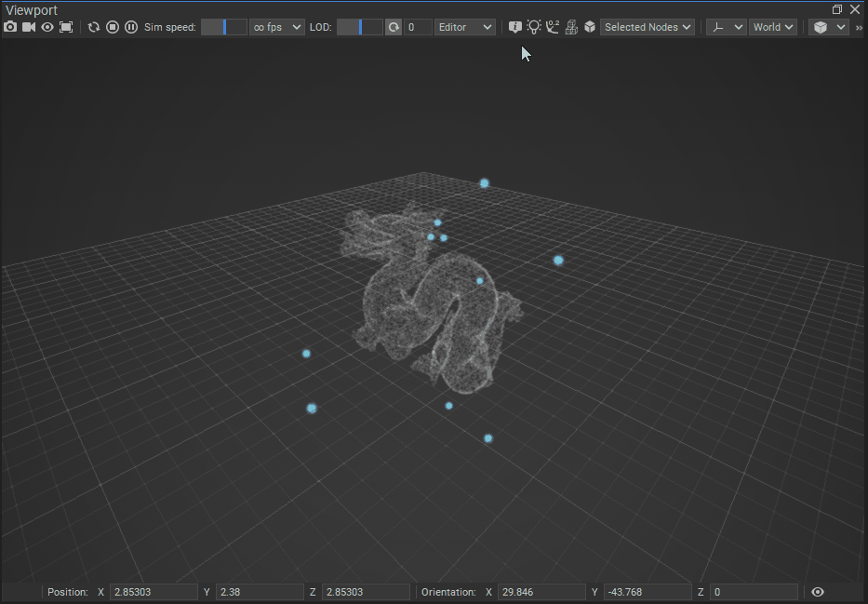868x604 pixels.
Task: Restart the simulation with reload icon
Action: (94, 27)
